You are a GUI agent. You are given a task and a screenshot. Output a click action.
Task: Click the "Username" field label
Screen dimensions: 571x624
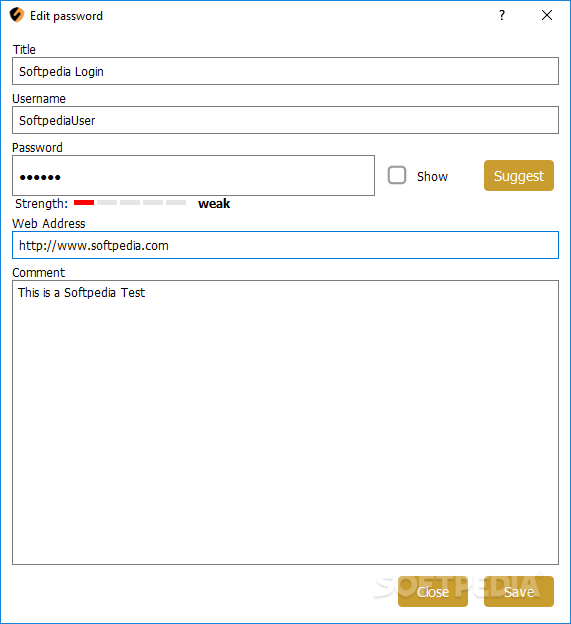click(x=39, y=99)
